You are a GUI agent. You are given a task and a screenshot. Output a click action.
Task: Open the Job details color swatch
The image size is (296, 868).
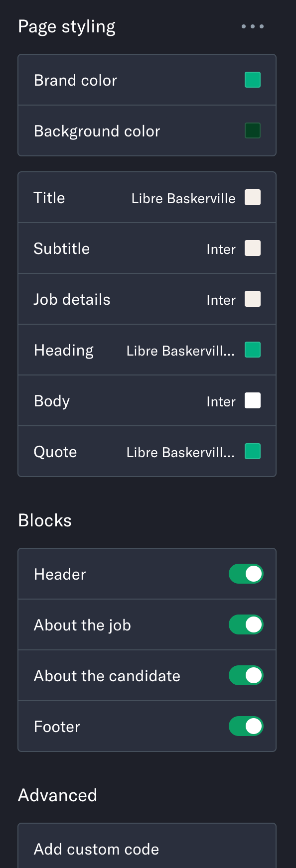click(253, 299)
